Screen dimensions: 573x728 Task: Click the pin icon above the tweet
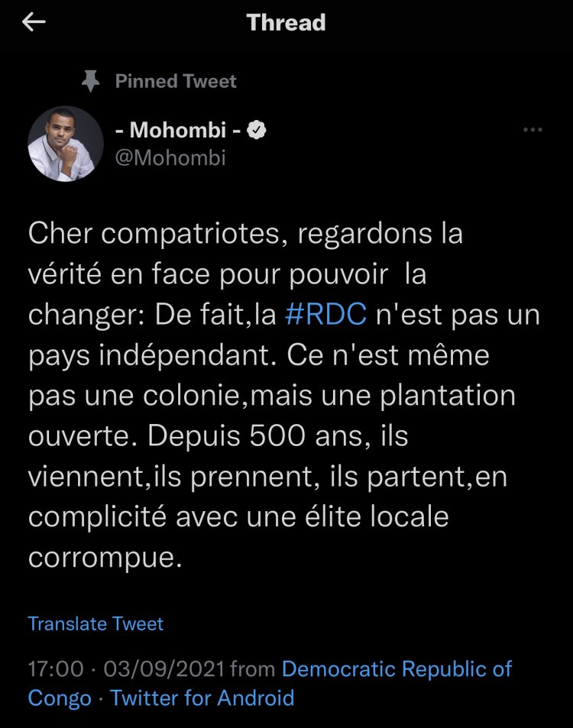(x=91, y=82)
